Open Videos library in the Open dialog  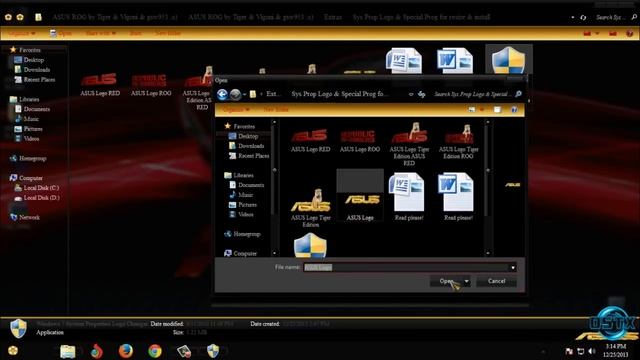(241, 214)
